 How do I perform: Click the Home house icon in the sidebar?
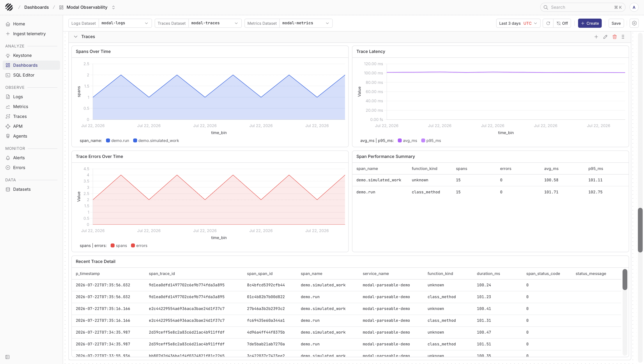[8, 24]
